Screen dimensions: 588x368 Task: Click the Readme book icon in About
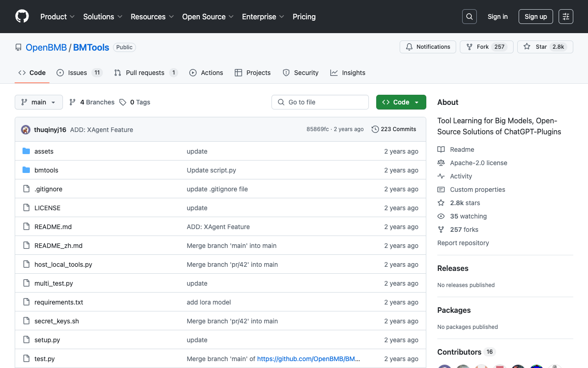point(441,149)
